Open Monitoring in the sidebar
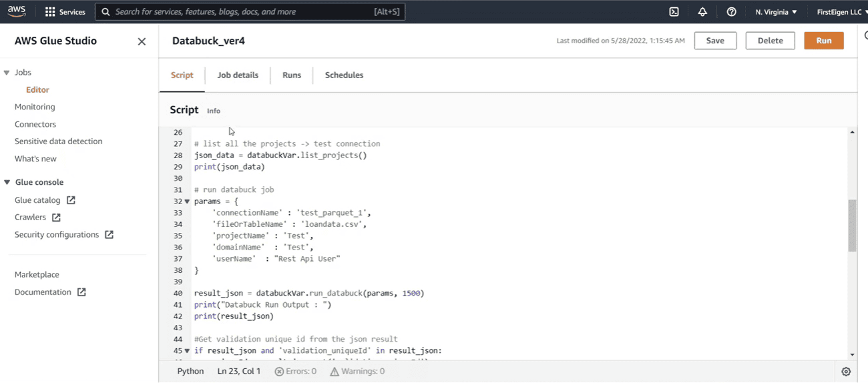The image size is (868, 383). (35, 107)
